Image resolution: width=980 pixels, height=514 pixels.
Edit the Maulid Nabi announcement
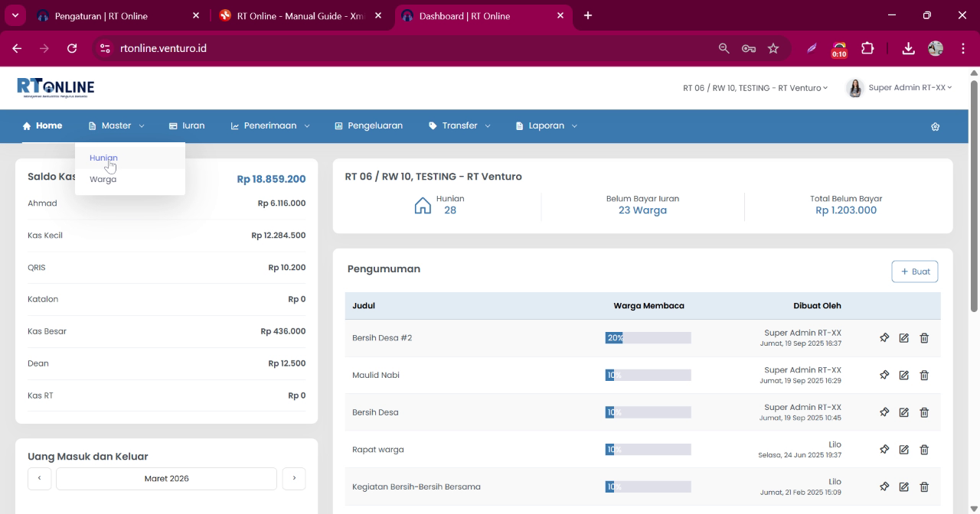click(904, 375)
